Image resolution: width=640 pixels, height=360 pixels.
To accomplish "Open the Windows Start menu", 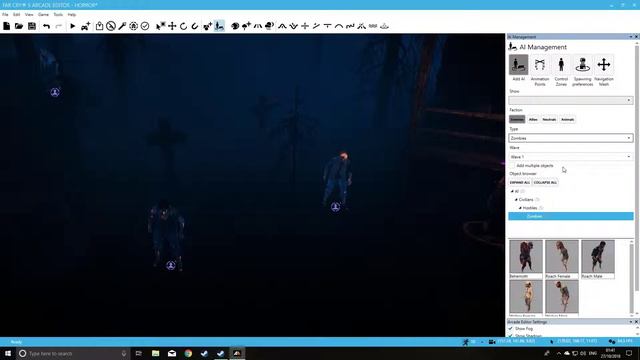I will [x=8, y=353].
